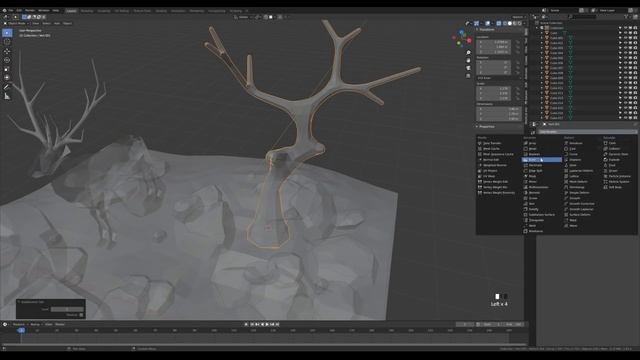Choose the Data Transfer modifier

(491, 143)
